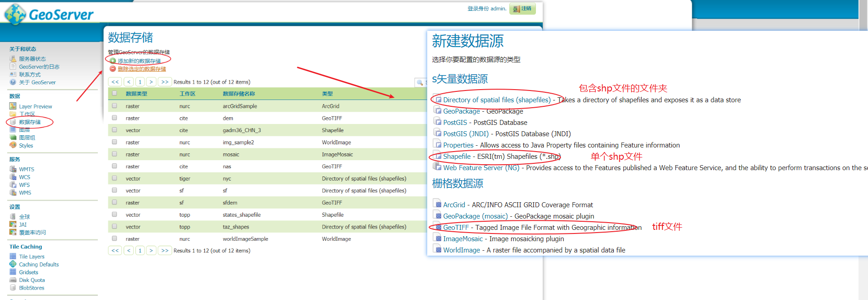The width and height of the screenshot is (868, 300).
Task: Choose the WorldImage raster data source
Action: point(461,250)
